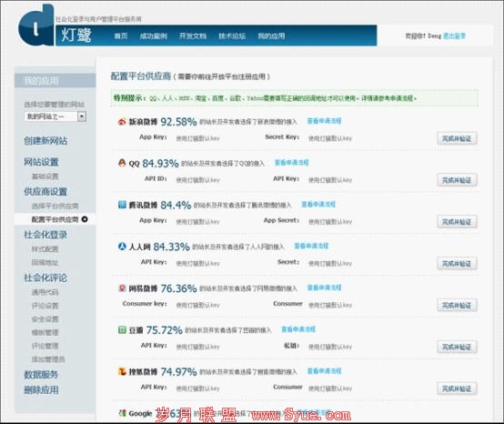
Task: Click 完成并验证 button for 网易微博
Action: [x=457, y=305]
